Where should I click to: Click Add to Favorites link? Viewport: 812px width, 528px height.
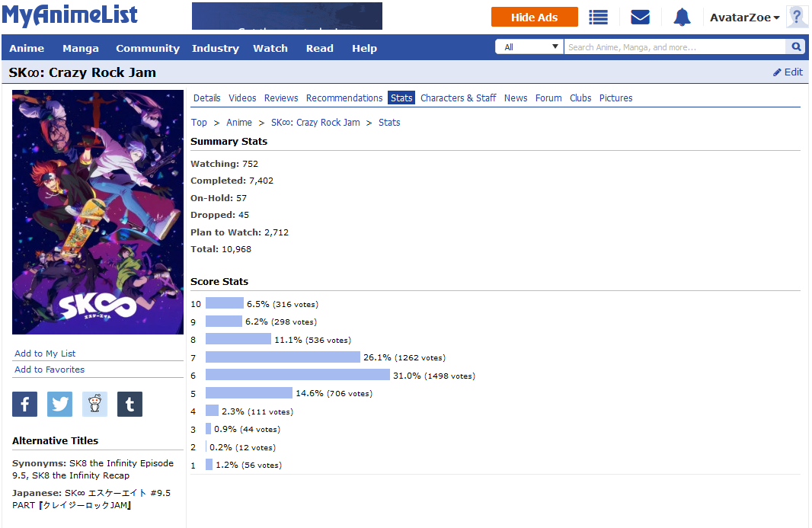50,370
